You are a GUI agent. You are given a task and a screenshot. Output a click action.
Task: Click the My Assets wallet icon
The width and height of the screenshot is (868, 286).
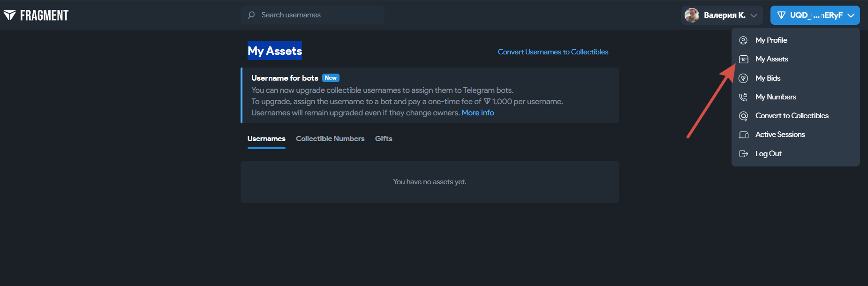(743, 59)
